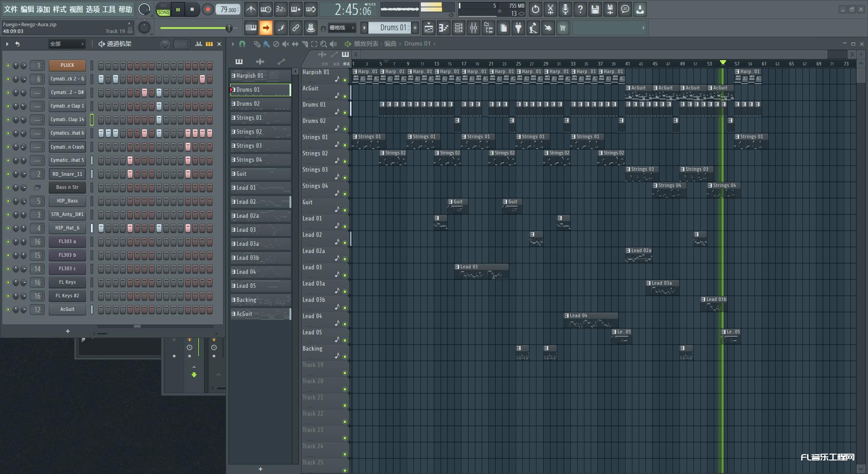Viewport: 868px width, 474px height.
Task: Click the FL Keys #2 channel button
Action: click(x=67, y=296)
